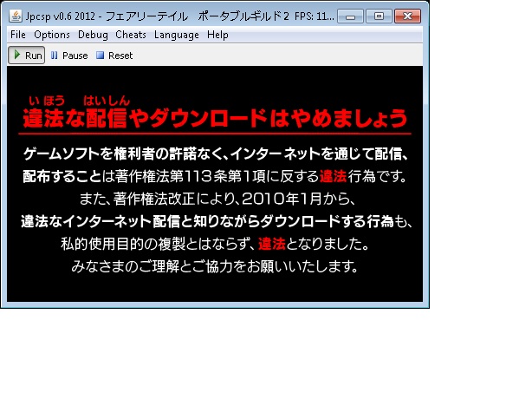Click the line starting 違法なインターネット配信
The image size is (532, 399).
click(x=217, y=221)
